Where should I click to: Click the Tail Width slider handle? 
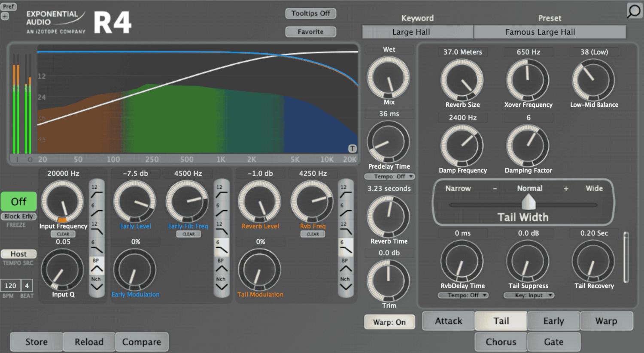pos(528,202)
